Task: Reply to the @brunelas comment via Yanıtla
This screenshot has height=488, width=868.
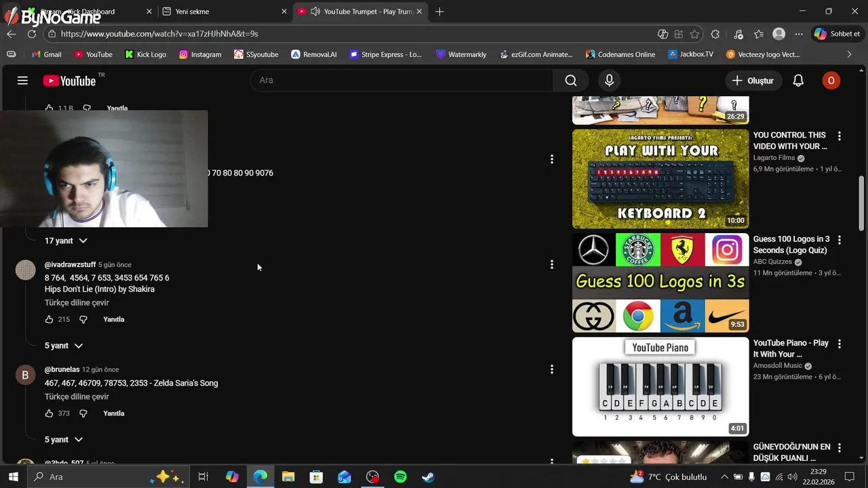Action: coord(114,413)
